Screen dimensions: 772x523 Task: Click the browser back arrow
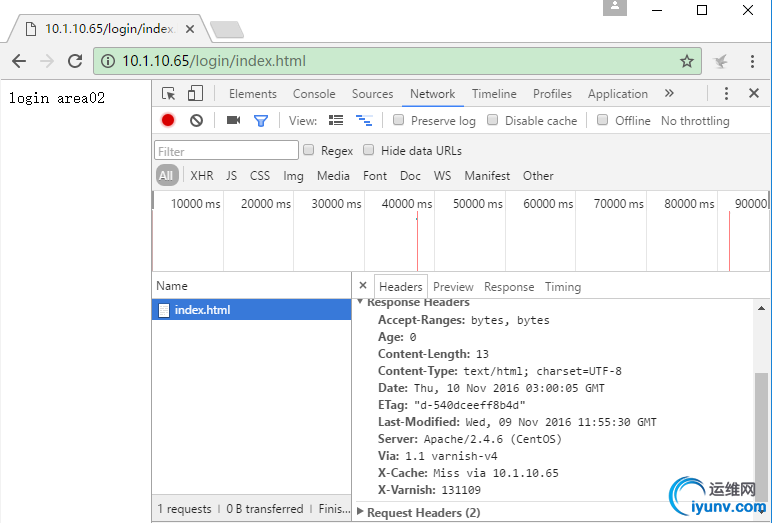19,61
